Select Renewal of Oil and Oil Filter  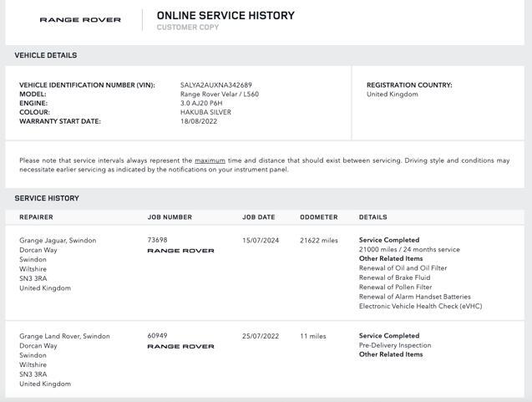click(403, 268)
